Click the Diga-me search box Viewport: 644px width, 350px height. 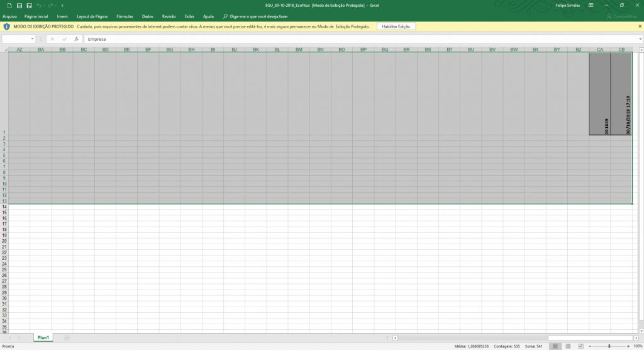(x=255, y=16)
